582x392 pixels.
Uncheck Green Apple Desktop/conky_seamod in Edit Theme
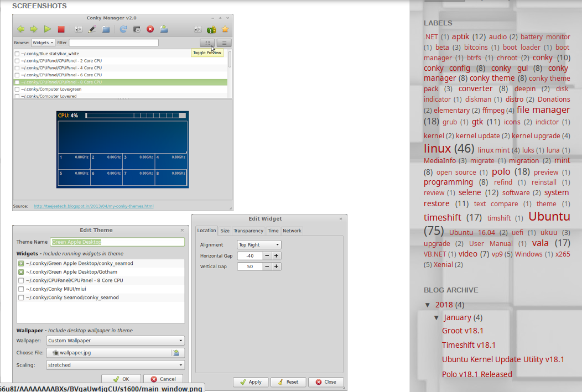pyautogui.click(x=21, y=263)
